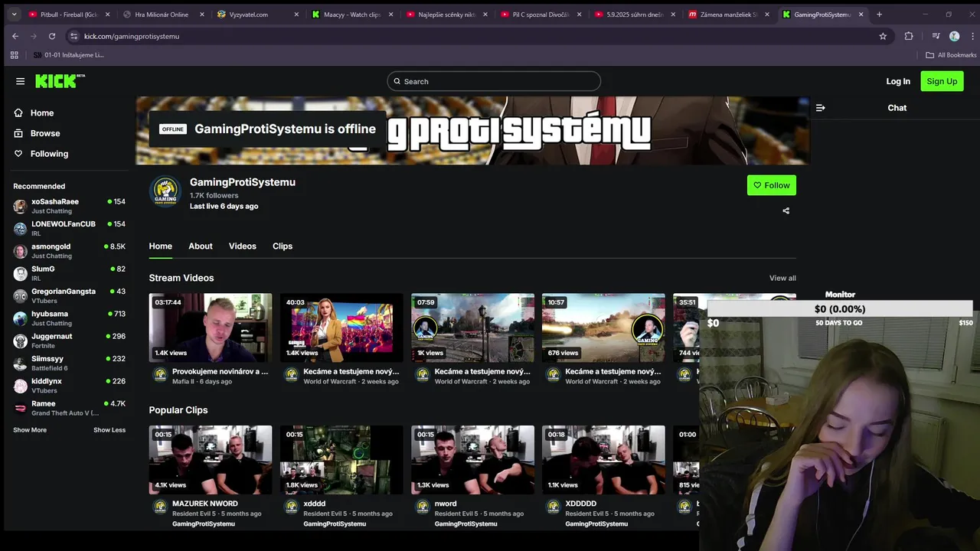Open the 03:17:44 Mafia II stream video
Image resolution: width=980 pixels, height=551 pixels.
click(211, 328)
